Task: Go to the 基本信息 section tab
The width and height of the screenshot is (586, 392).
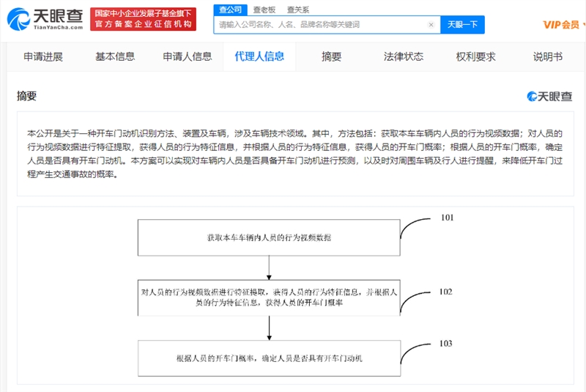Action: [115, 57]
